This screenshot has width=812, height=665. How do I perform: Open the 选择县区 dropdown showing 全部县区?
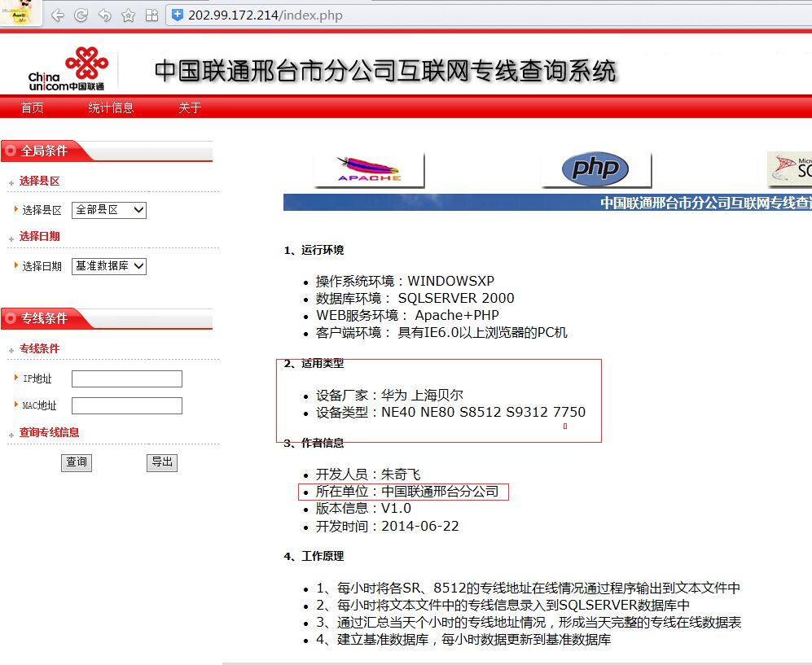point(109,210)
